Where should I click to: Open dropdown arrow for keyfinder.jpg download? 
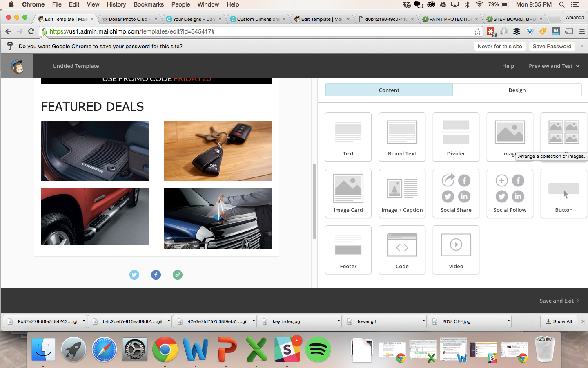[339, 321]
